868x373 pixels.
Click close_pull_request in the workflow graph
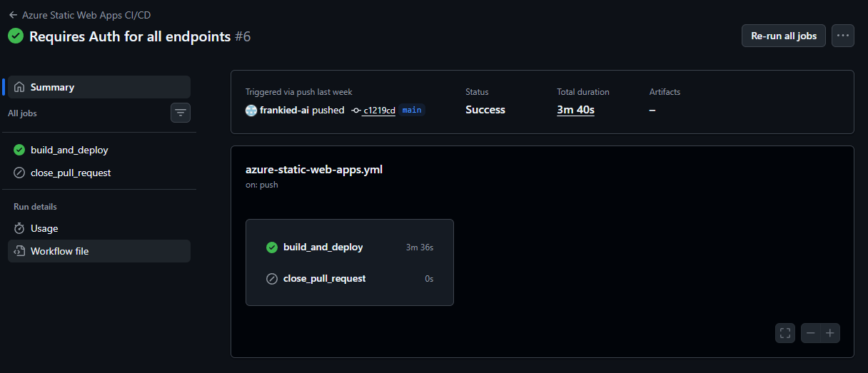pyautogui.click(x=324, y=279)
